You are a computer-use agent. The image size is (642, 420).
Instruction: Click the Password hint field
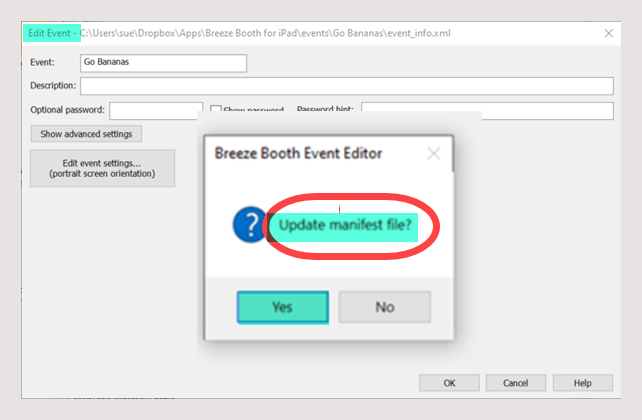coord(487,111)
